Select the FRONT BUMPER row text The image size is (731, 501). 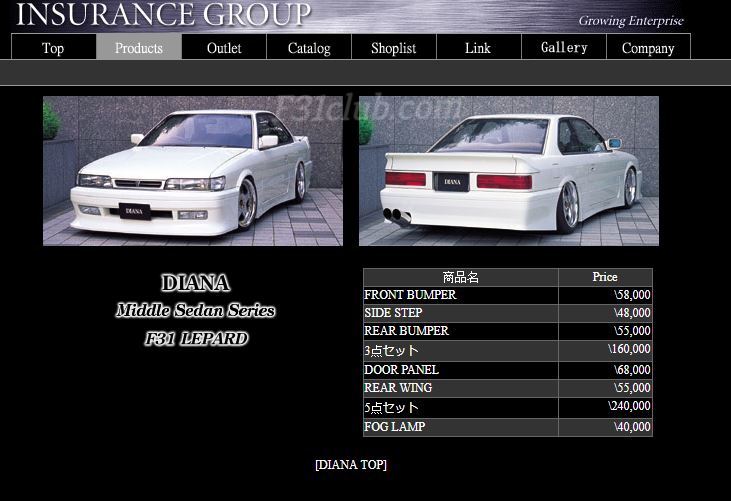(x=410, y=295)
